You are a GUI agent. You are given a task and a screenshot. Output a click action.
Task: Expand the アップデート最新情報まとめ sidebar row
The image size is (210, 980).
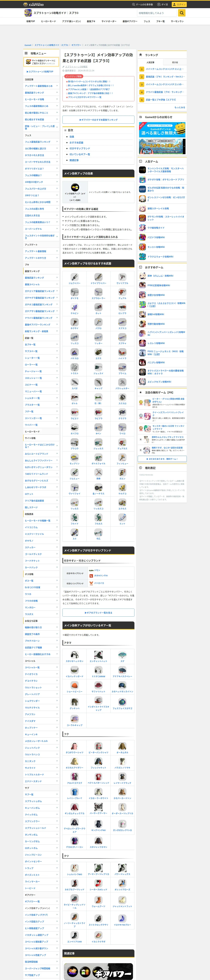(41, 86)
